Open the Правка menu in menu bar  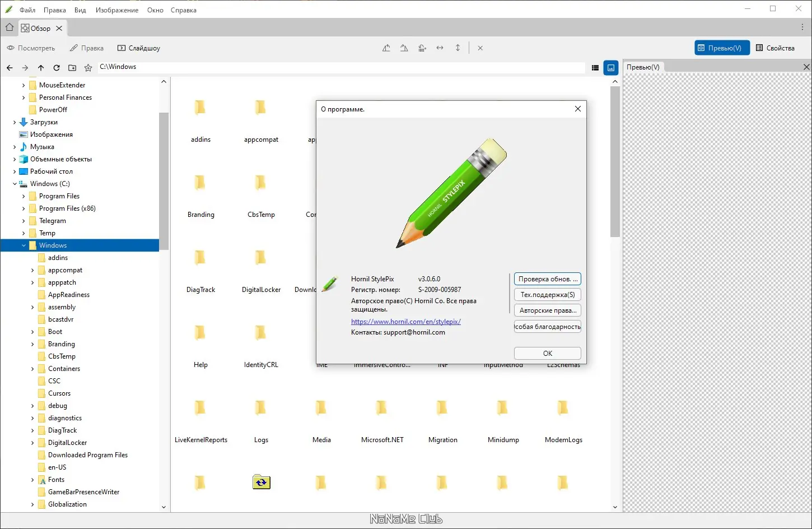[55, 10]
